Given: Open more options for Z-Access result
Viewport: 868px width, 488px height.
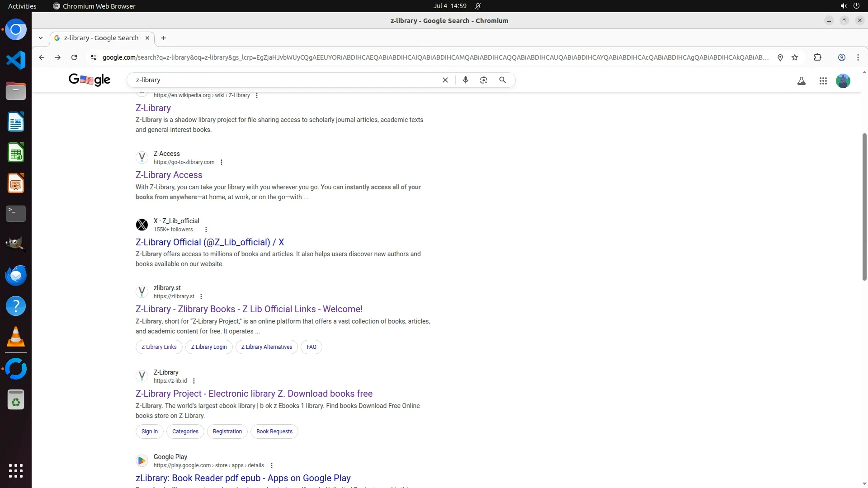Looking at the screenshot, I should point(221,162).
